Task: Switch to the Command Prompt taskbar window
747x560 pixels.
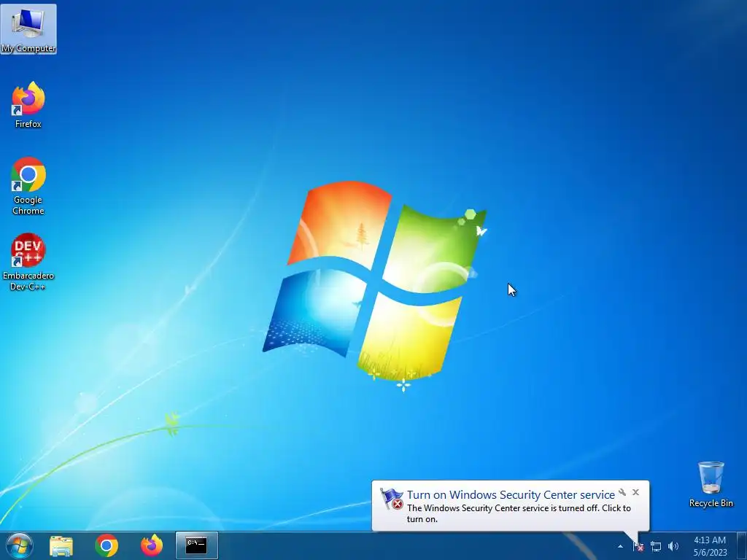Action: point(197,545)
